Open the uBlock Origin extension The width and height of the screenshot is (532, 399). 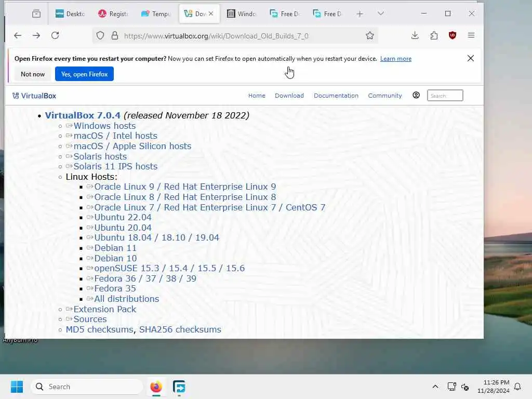click(453, 35)
